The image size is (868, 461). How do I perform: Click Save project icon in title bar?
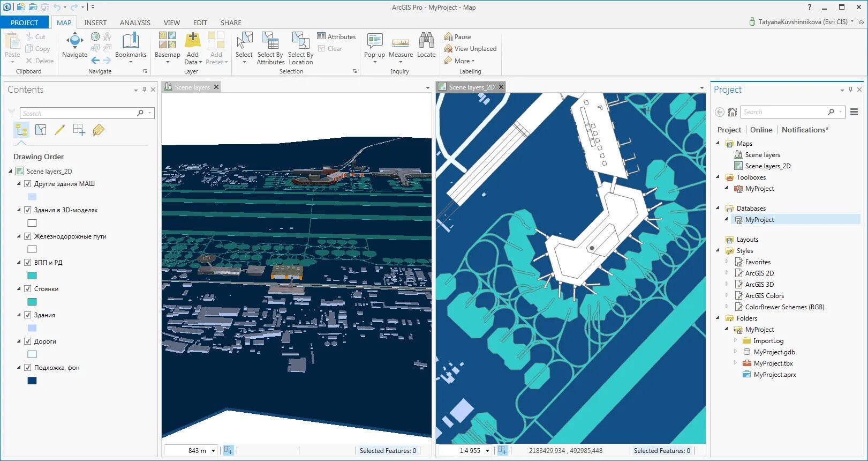pos(44,8)
